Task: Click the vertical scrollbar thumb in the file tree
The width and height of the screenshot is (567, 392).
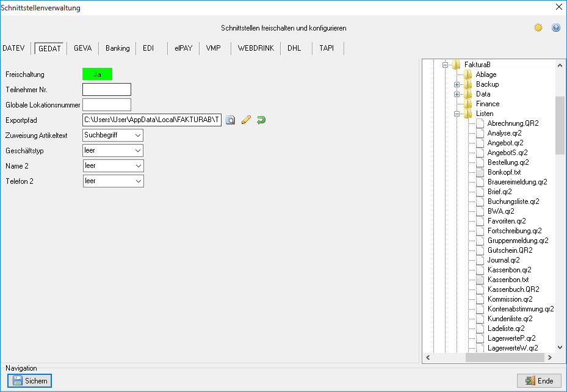Action: (560, 125)
